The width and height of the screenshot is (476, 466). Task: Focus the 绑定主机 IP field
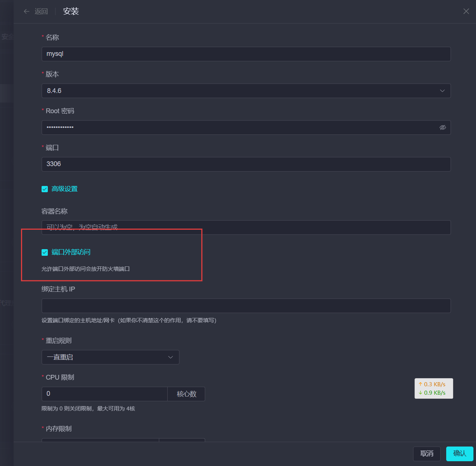point(246,306)
